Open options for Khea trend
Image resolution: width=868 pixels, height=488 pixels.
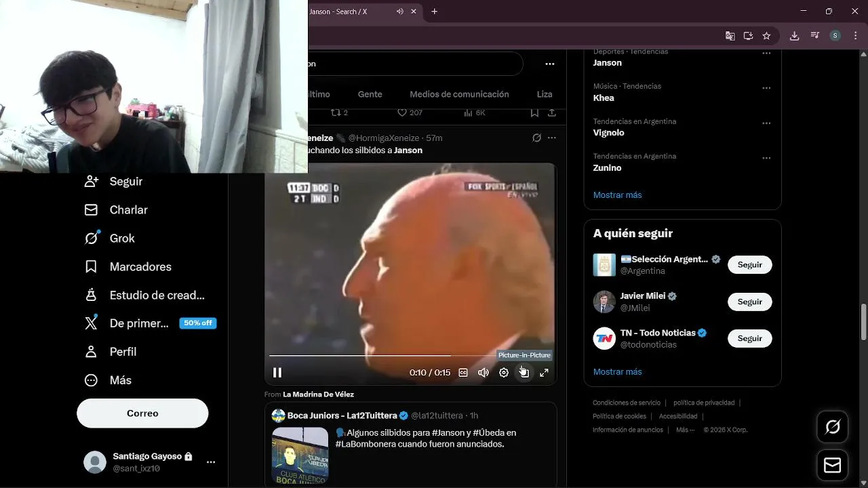point(766,88)
